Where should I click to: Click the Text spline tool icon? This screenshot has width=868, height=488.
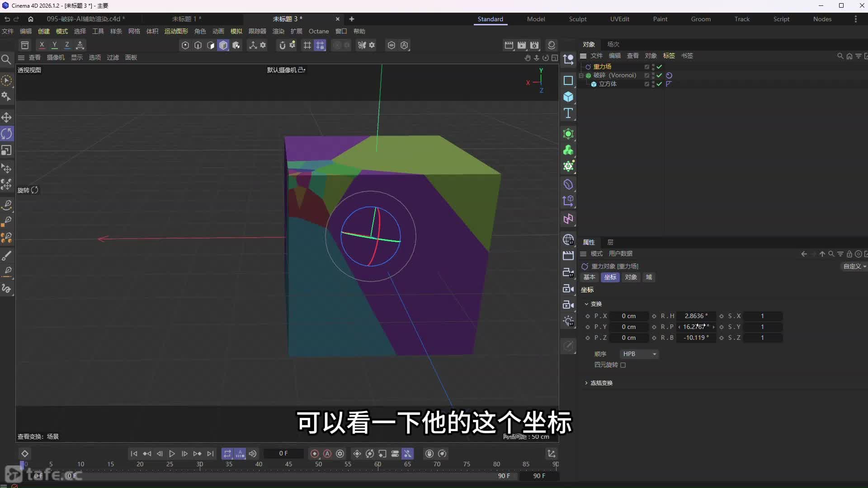click(568, 113)
